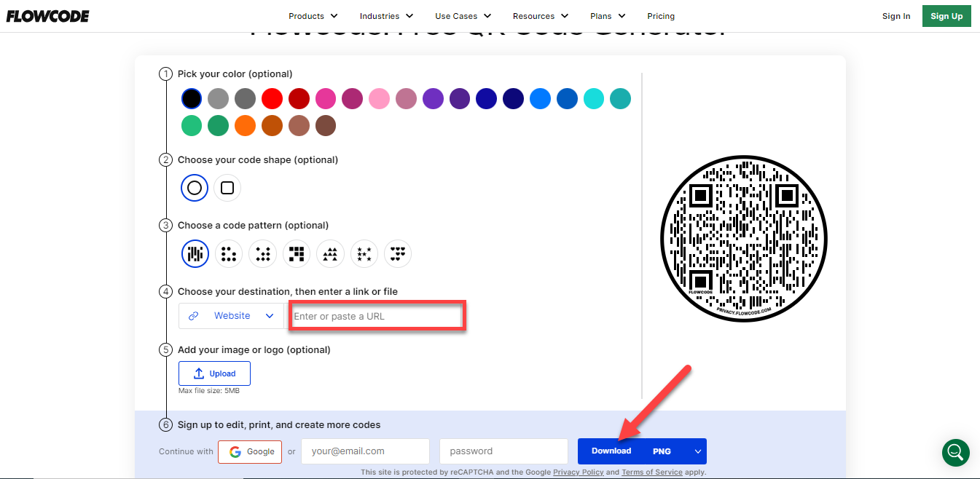980x479 pixels.
Task: Pick the purple color swatch
Action: pyautogui.click(x=433, y=98)
